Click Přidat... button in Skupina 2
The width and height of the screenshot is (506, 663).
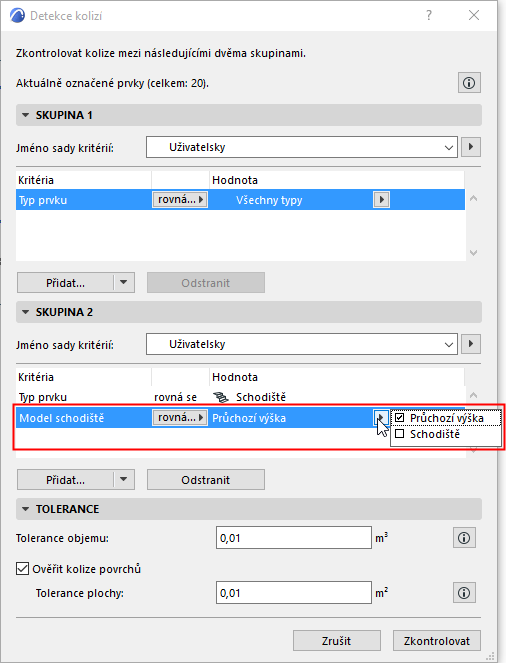point(66,479)
